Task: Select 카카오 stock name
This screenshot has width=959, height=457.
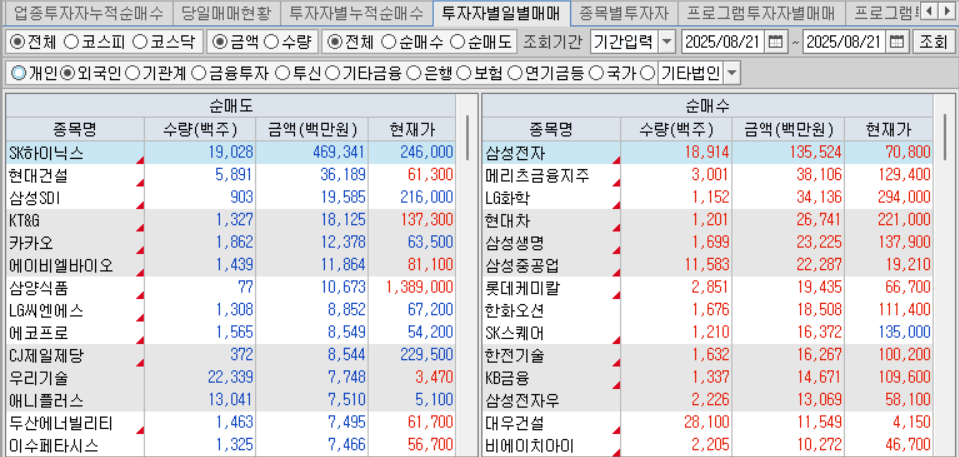Action: click(31, 243)
